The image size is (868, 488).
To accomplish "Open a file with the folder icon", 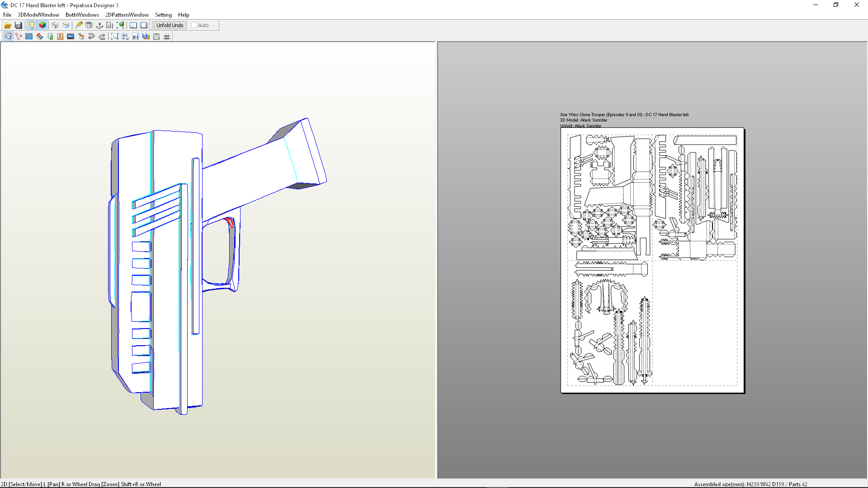I will [x=8, y=25].
